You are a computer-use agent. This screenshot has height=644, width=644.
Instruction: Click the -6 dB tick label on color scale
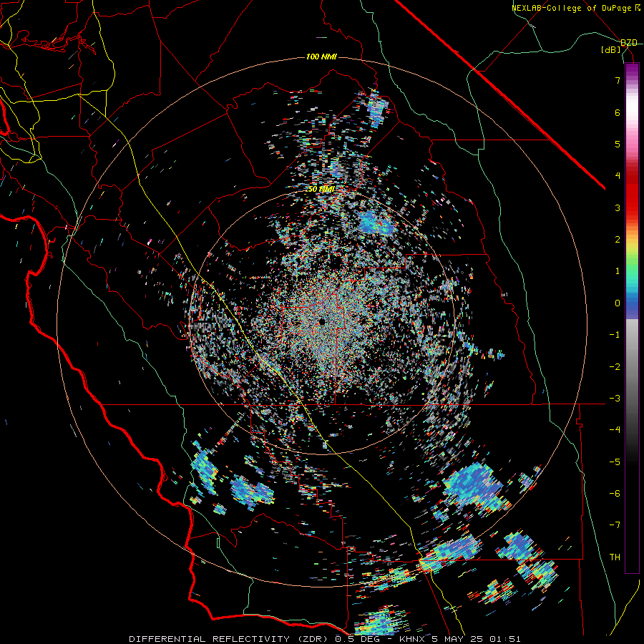tap(615, 494)
